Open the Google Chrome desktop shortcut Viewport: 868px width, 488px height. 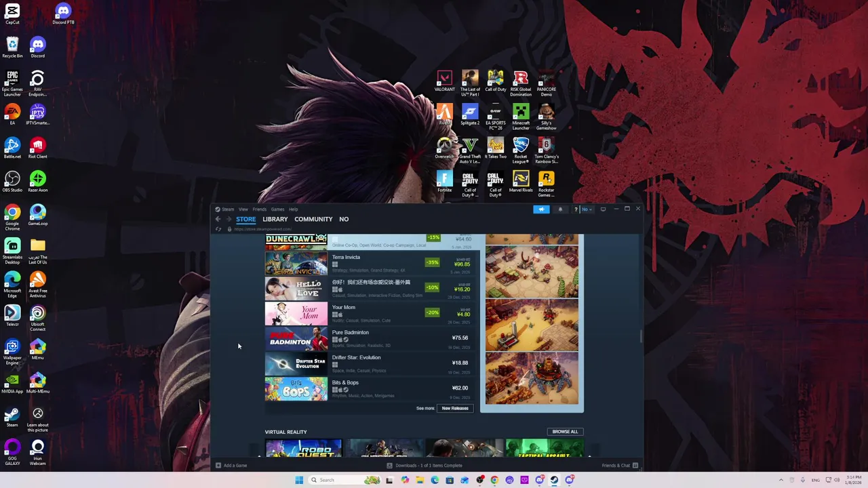12,217
